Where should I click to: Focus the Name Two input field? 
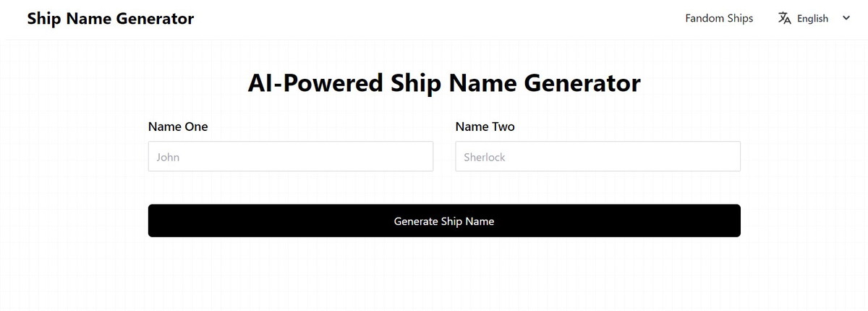tap(597, 156)
